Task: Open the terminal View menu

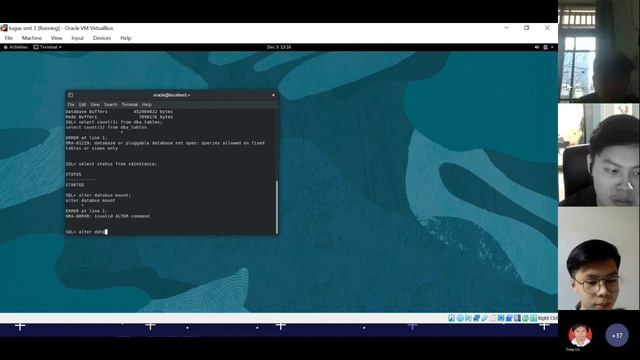Action: 95,104
